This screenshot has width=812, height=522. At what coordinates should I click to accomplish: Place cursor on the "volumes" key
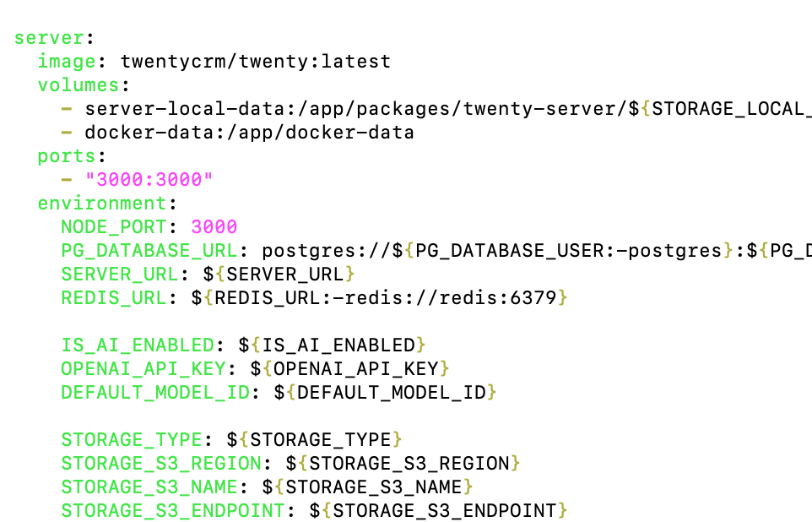(78, 85)
